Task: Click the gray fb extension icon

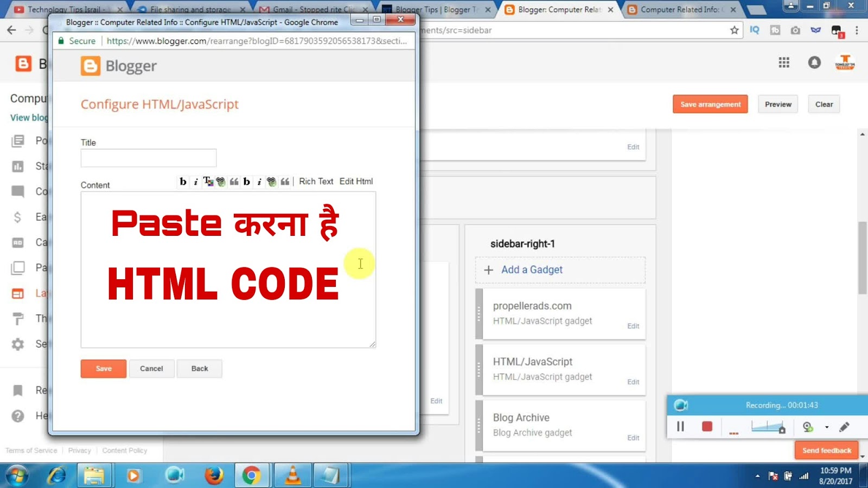Action: (775, 30)
